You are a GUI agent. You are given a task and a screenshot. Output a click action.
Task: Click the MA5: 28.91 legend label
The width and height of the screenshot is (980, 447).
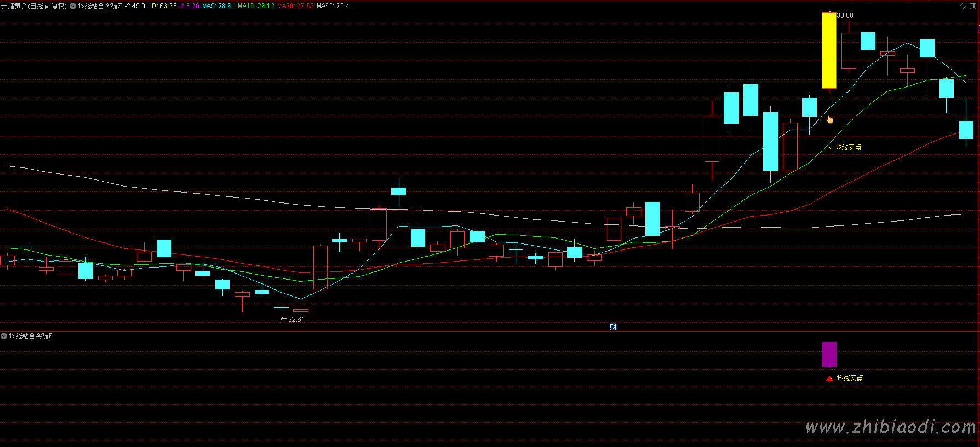[218, 6]
